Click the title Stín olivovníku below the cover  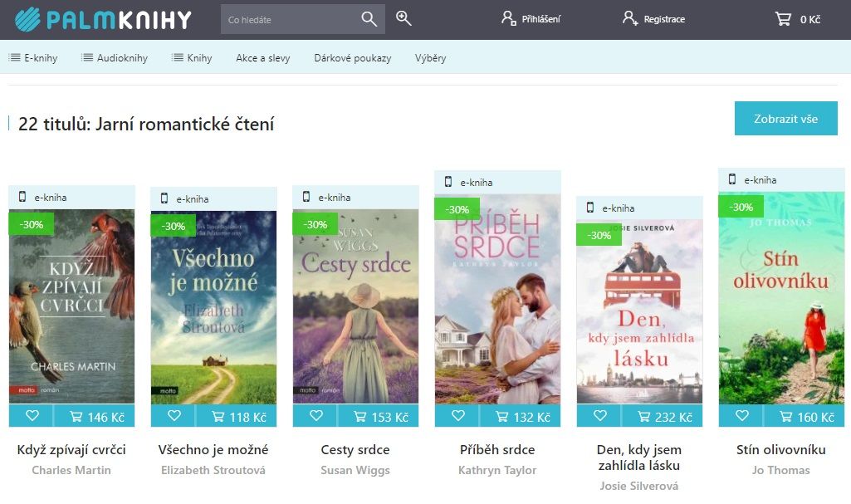781,450
